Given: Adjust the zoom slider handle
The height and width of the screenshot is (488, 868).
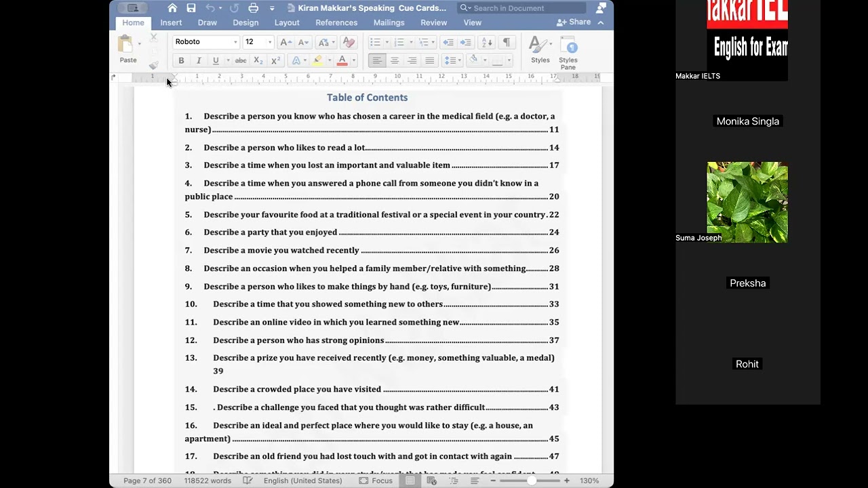Looking at the screenshot, I should [532, 481].
